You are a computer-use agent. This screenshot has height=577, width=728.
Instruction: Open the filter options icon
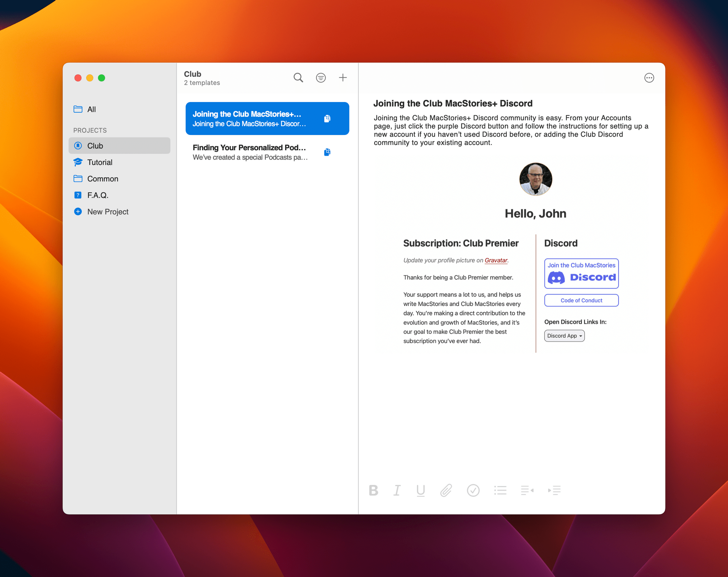321,77
